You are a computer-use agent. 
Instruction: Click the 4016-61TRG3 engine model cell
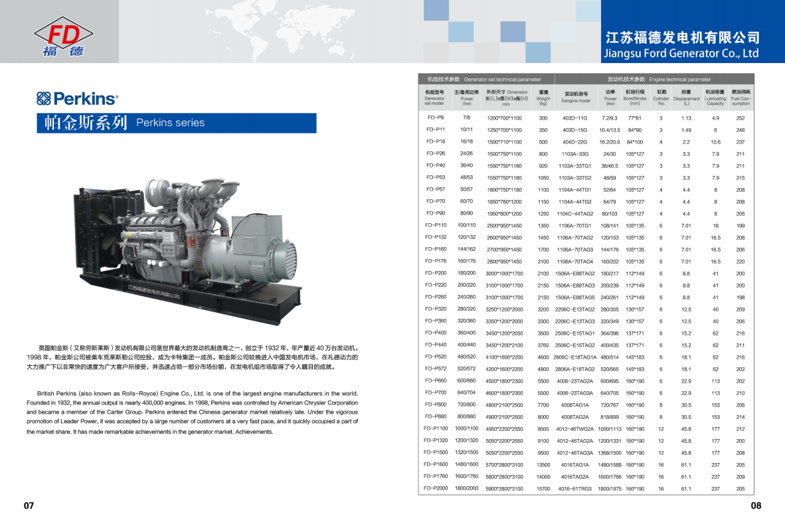(x=574, y=489)
